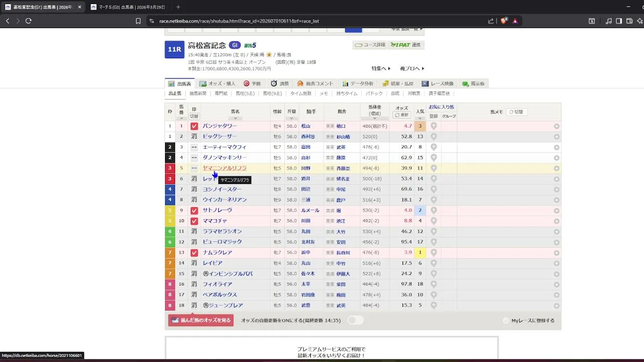
Task: Open memo plus icon on サトノレーヴ row
Action: click(x=556, y=211)
